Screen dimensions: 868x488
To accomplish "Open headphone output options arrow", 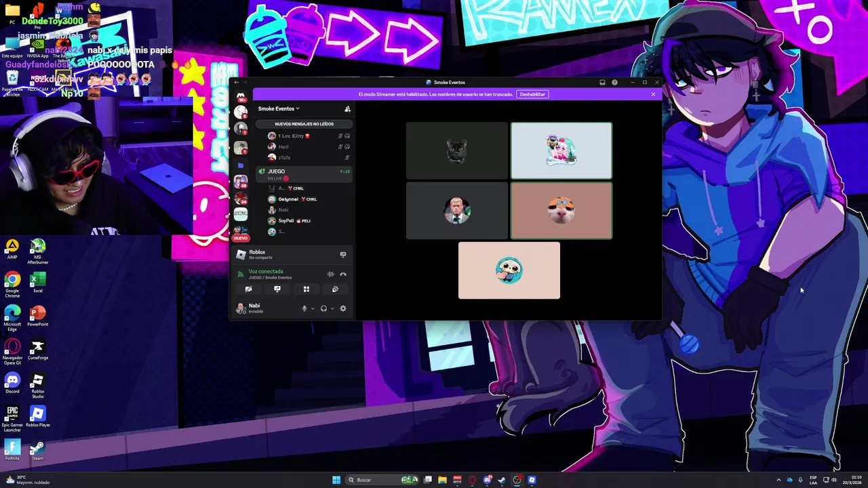I will tap(332, 308).
